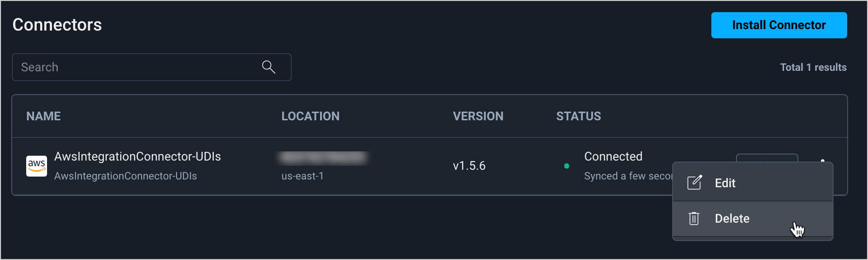Click the trash can Delete icon
This screenshot has width=868, height=260.
(x=694, y=219)
